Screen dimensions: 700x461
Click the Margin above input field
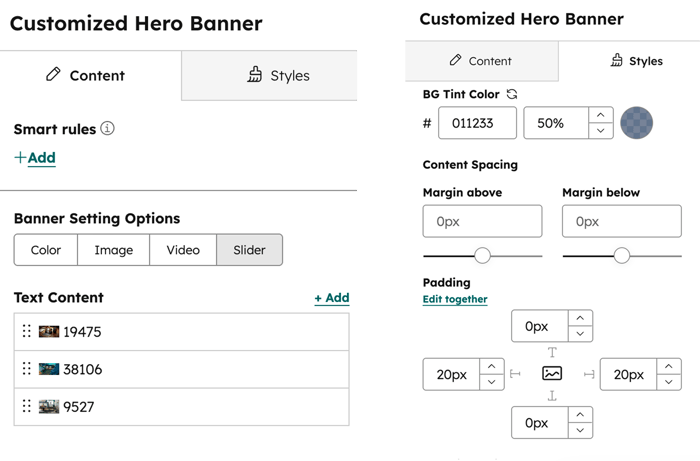tap(482, 221)
